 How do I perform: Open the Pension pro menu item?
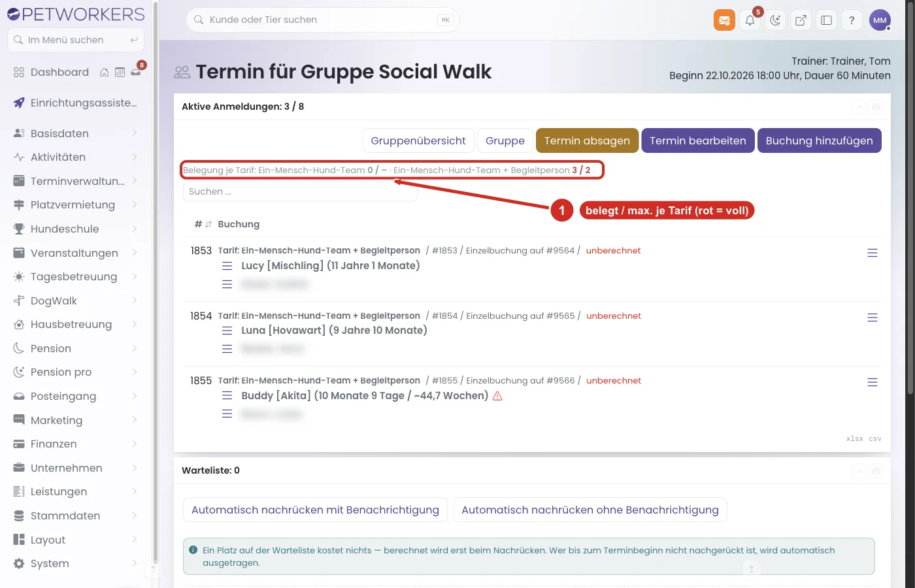coord(75,372)
